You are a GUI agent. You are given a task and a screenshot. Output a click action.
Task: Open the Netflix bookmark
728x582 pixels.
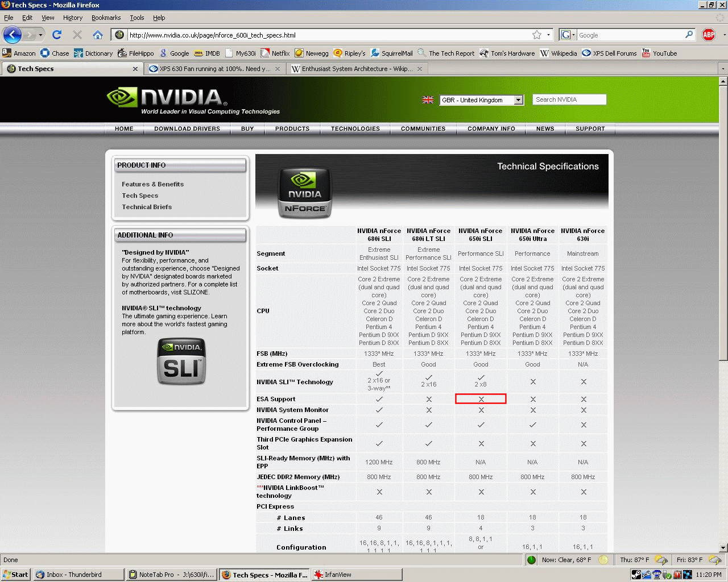click(x=275, y=53)
